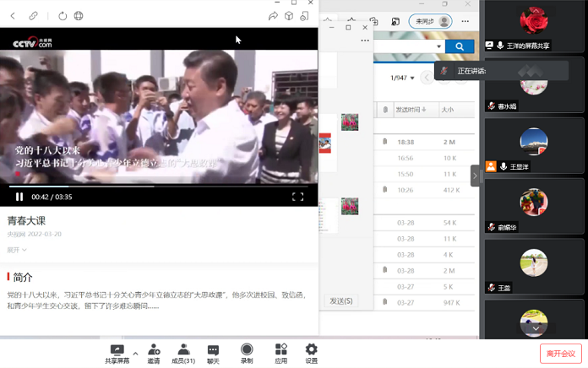Image resolution: width=588 pixels, height=368 pixels.
Task: Open the mail row sent at 15:50
Action: click(x=424, y=174)
